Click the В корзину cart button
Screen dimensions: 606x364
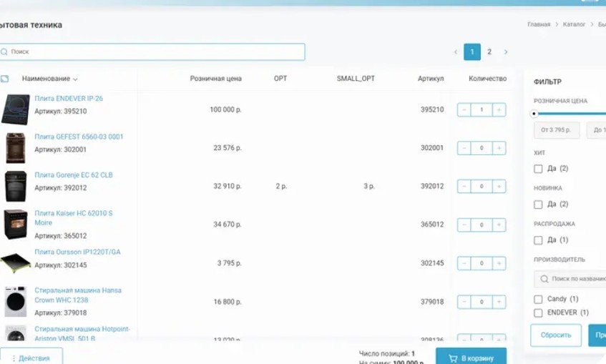point(471,356)
